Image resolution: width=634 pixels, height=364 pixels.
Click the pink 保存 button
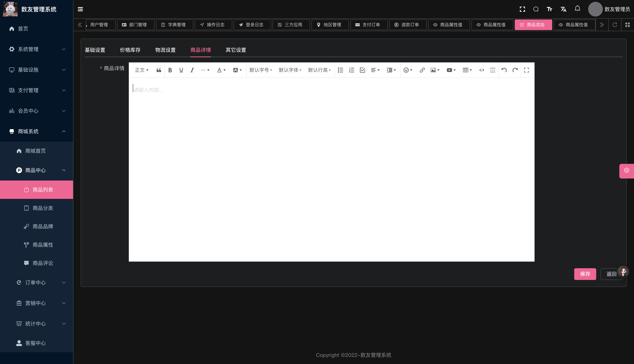(585, 274)
